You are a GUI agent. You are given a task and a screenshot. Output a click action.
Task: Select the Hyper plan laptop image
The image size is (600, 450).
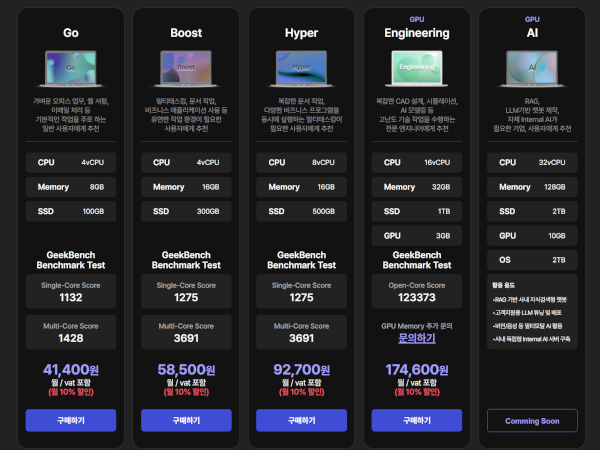click(301, 68)
